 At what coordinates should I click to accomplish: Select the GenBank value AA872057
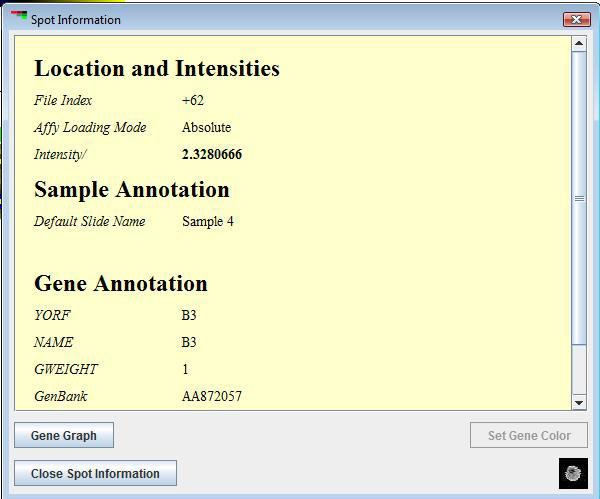click(x=212, y=397)
